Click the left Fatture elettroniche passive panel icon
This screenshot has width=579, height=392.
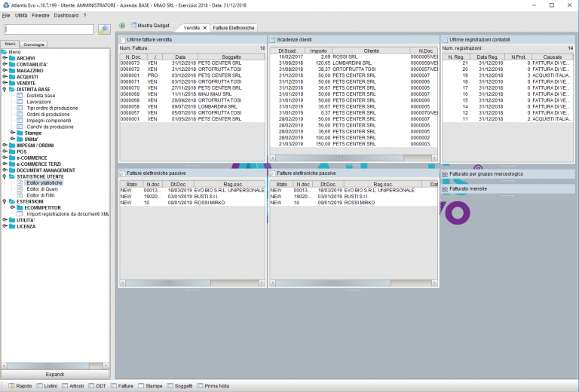pos(123,173)
